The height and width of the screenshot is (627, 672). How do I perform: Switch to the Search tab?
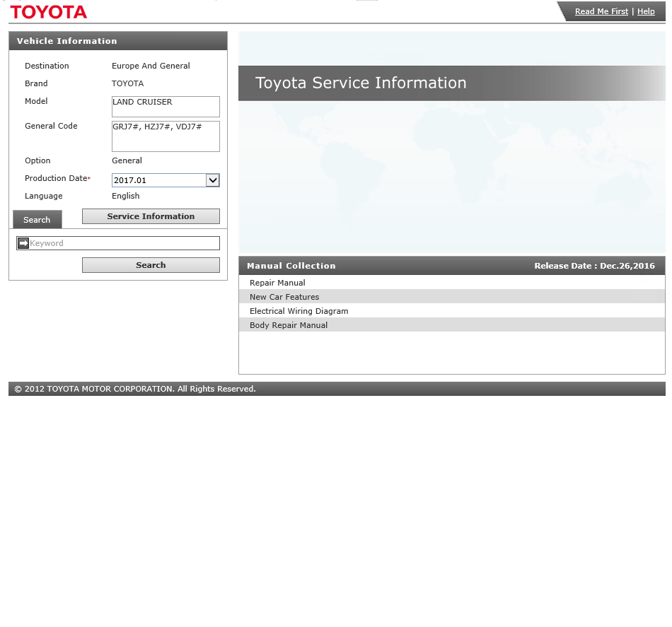click(x=37, y=219)
